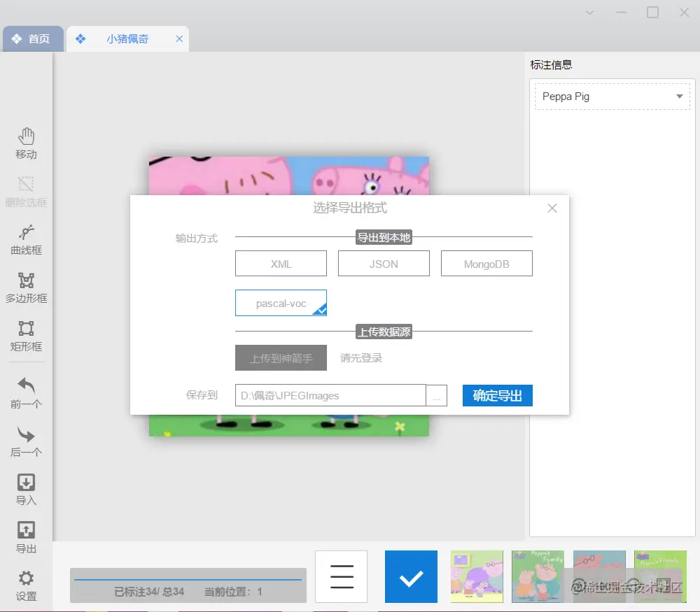Close the 小猪佩奇 tab
This screenshot has width=700, height=612.
point(179,38)
